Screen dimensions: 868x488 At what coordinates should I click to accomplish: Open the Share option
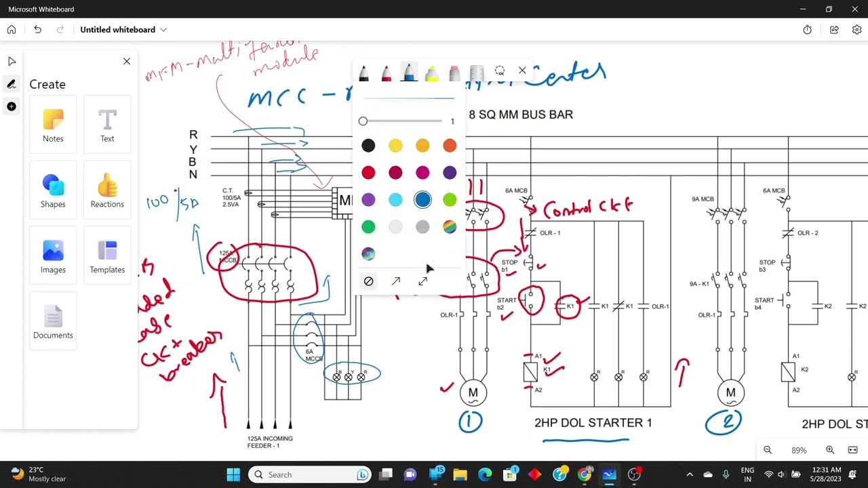point(834,30)
